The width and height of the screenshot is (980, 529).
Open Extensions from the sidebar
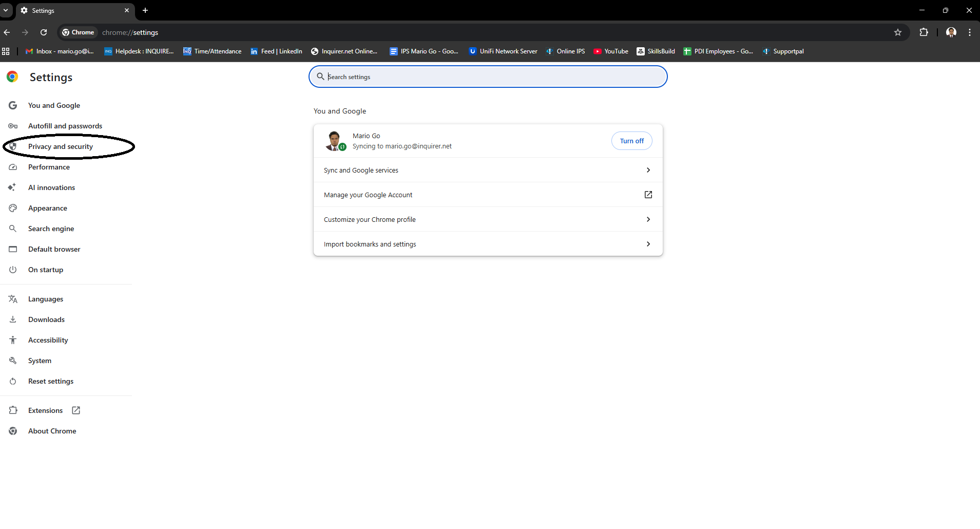46,410
